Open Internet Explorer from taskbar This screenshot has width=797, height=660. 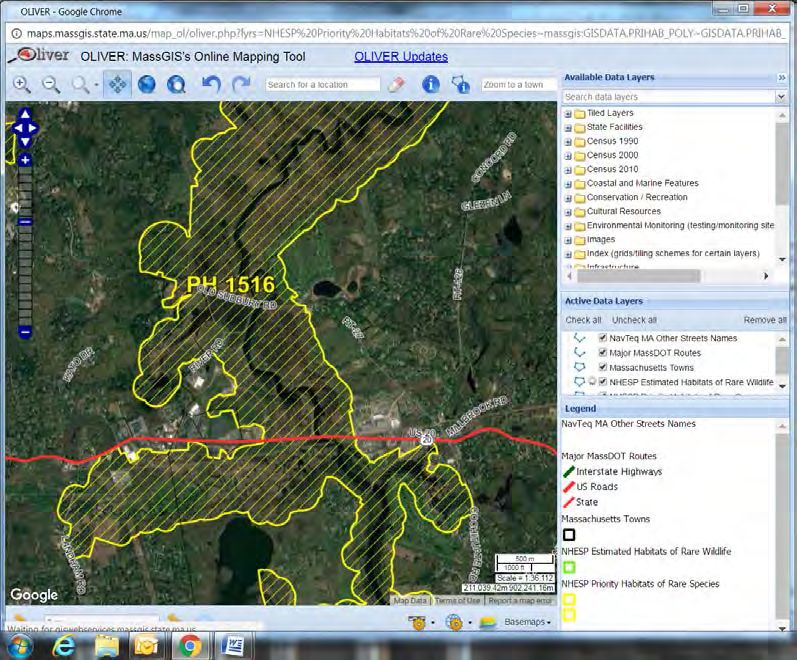click(x=64, y=646)
